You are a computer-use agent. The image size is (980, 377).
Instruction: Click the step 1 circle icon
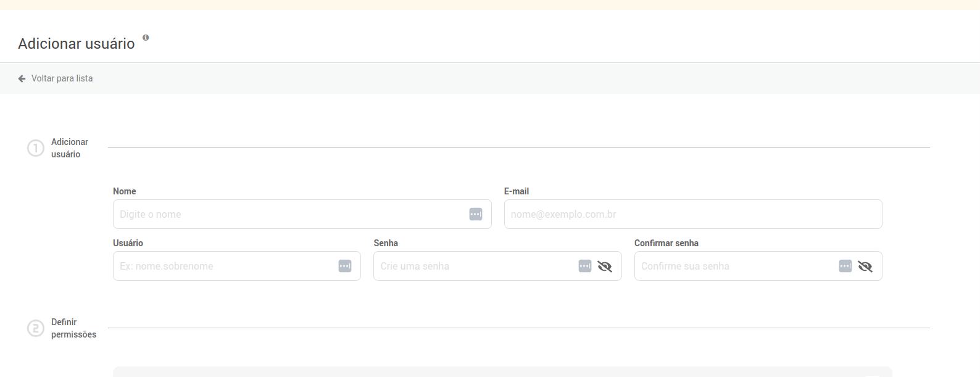(x=36, y=148)
